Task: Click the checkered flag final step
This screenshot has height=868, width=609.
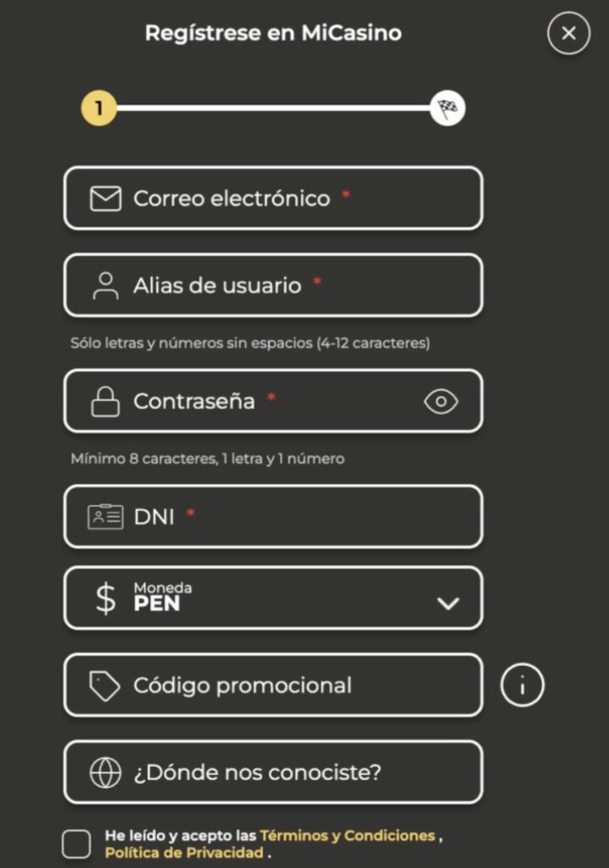Action: click(x=447, y=108)
